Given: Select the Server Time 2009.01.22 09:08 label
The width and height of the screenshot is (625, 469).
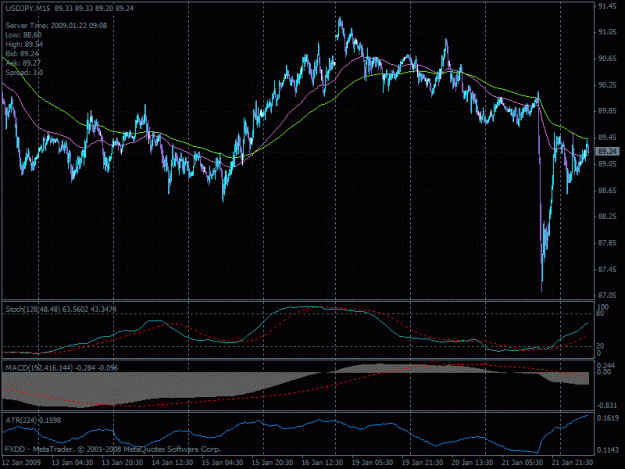Looking at the screenshot, I should click(56, 26).
